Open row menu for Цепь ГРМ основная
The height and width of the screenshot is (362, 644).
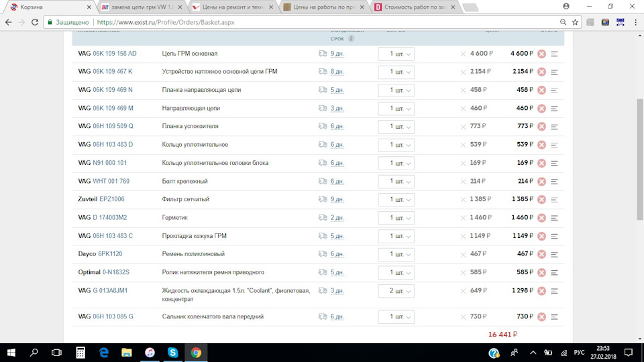[x=555, y=54]
